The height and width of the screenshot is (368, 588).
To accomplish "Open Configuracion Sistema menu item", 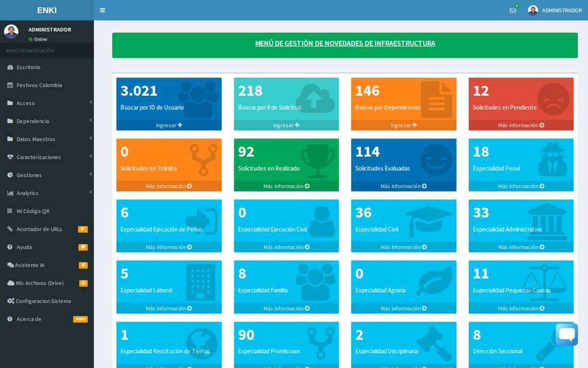I will pyautogui.click(x=47, y=301).
